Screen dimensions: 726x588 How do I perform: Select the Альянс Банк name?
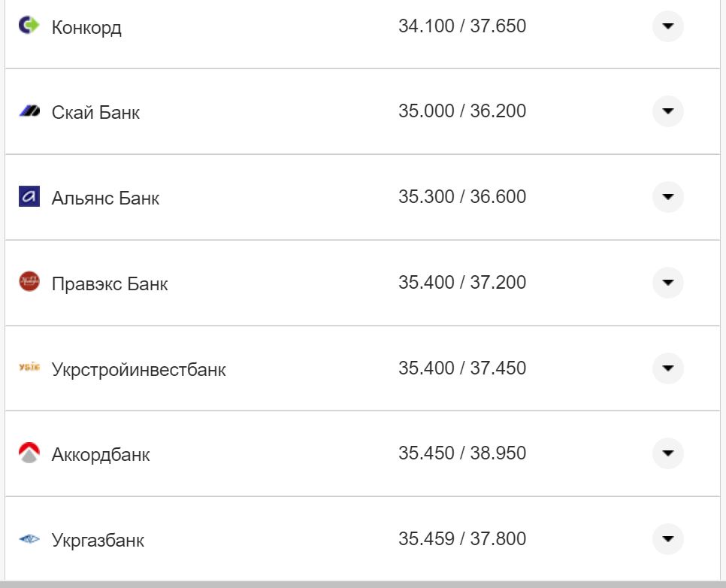point(105,199)
